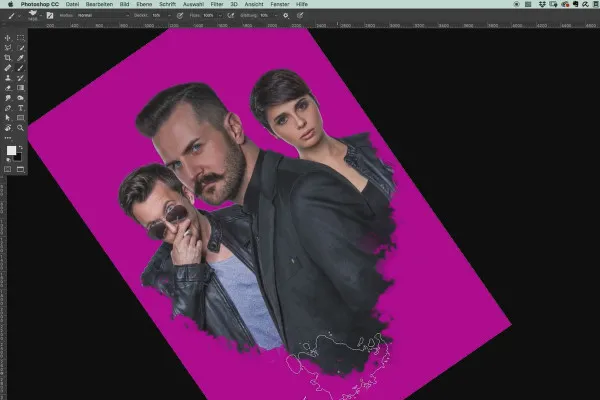This screenshot has width=600, height=400.
Task: Click the white foreground color swatch
Action: click(11, 150)
